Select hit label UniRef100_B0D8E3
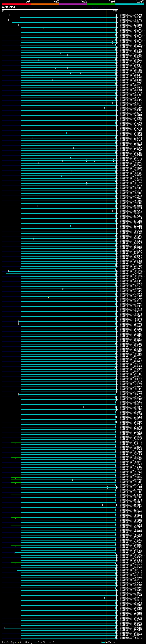This screenshot has width=146, height=644. pyautogui.click(x=131, y=306)
